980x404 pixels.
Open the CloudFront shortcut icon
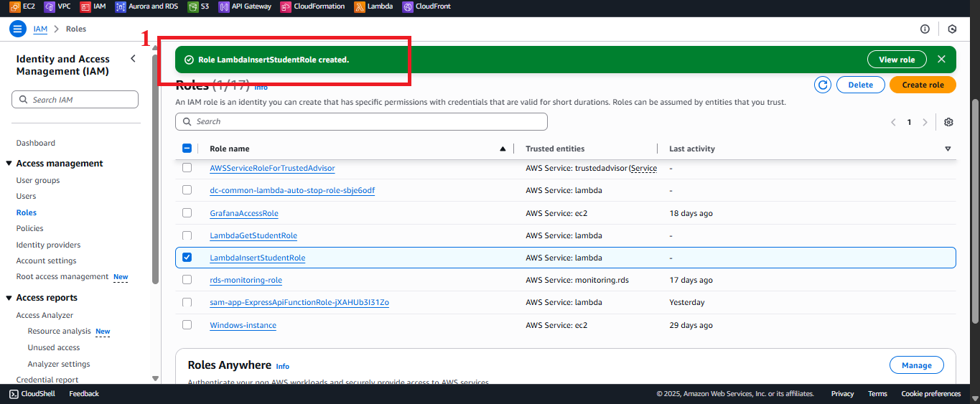click(x=408, y=6)
